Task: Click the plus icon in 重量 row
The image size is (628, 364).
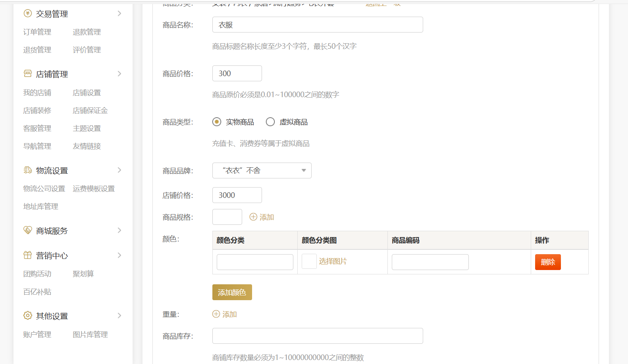Action: pos(216,314)
